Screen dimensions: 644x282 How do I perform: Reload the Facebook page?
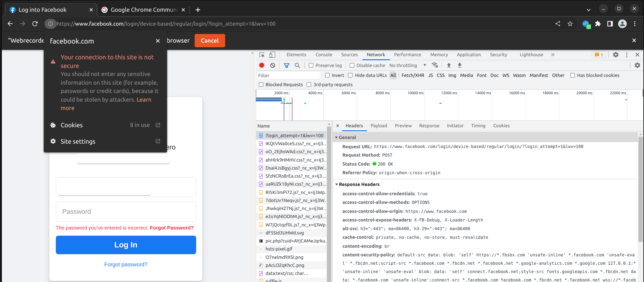(x=35, y=24)
